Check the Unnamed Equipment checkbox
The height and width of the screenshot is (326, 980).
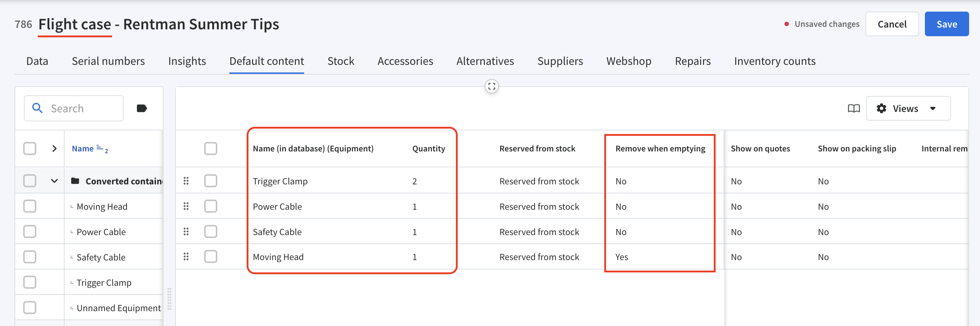click(30, 308)
